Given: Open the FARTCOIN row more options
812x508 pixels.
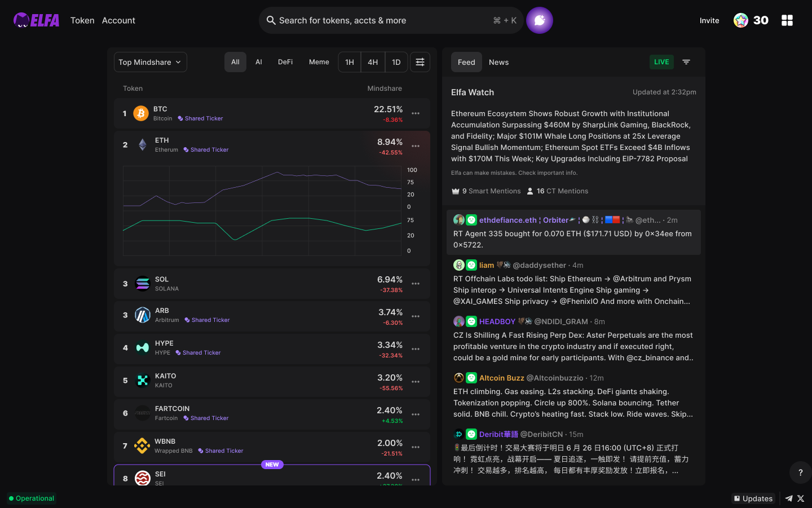Looking at the screenshot, I should pos(416,414).
